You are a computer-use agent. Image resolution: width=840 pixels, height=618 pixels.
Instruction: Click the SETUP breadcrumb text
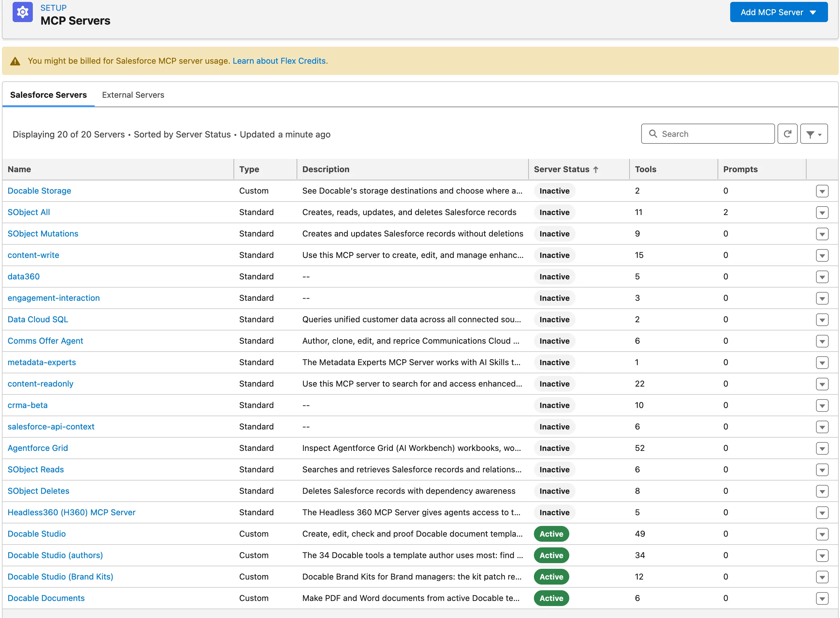click(x=54, y=8)
